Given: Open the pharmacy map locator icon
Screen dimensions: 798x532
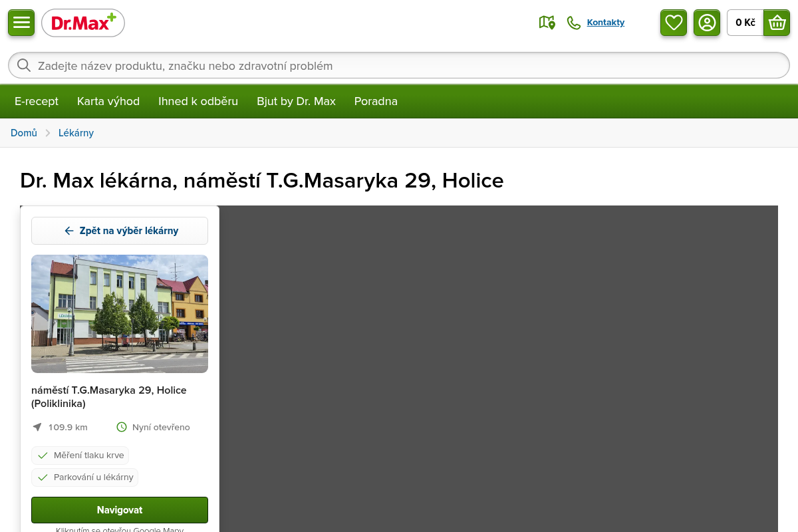Looking at the screenshot, I should point(547,23).
